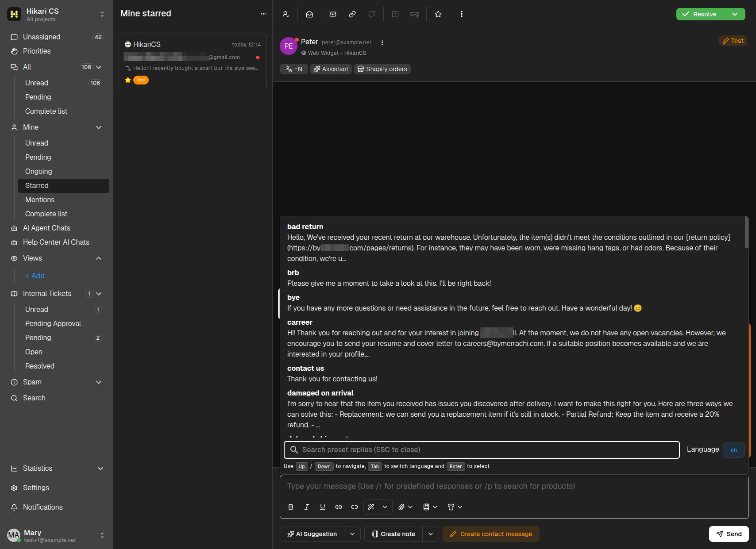
Task: Open the saved replies bookmark dropdown
Action: click(x=430, y=507)
